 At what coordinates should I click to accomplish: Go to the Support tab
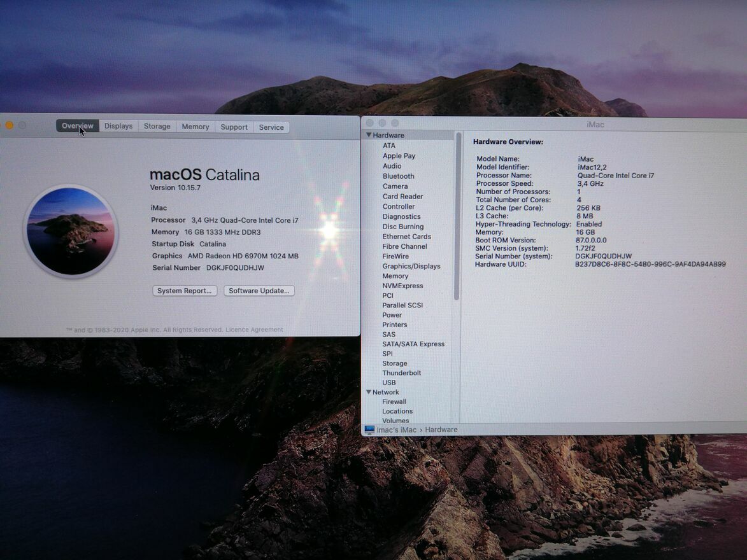coord(234,127)
